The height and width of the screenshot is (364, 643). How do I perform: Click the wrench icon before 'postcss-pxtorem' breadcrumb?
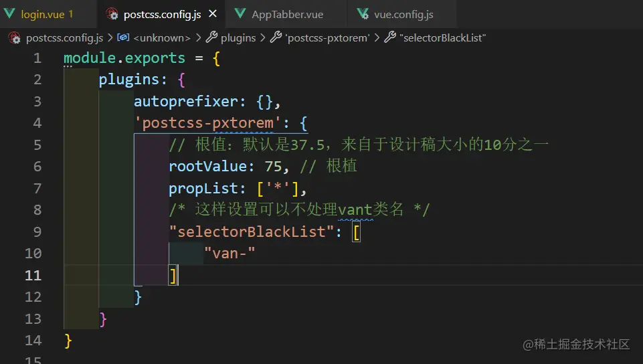[x=276, y=37]
